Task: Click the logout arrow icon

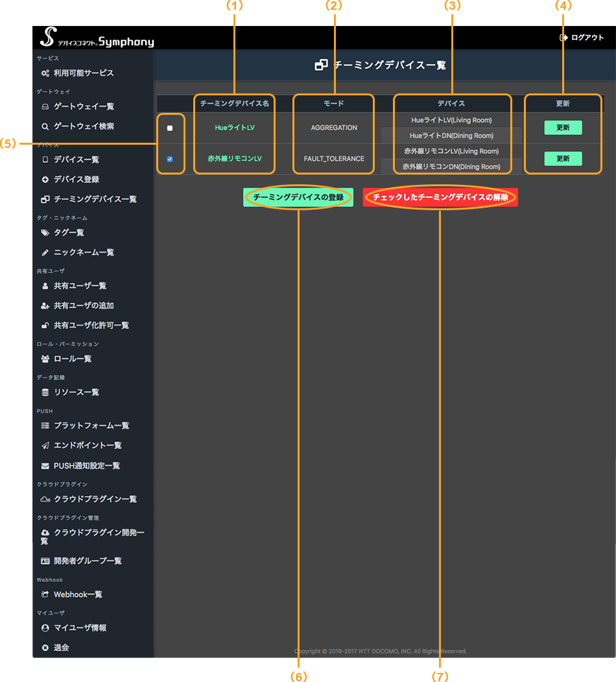Action: [x=564, y=38]
